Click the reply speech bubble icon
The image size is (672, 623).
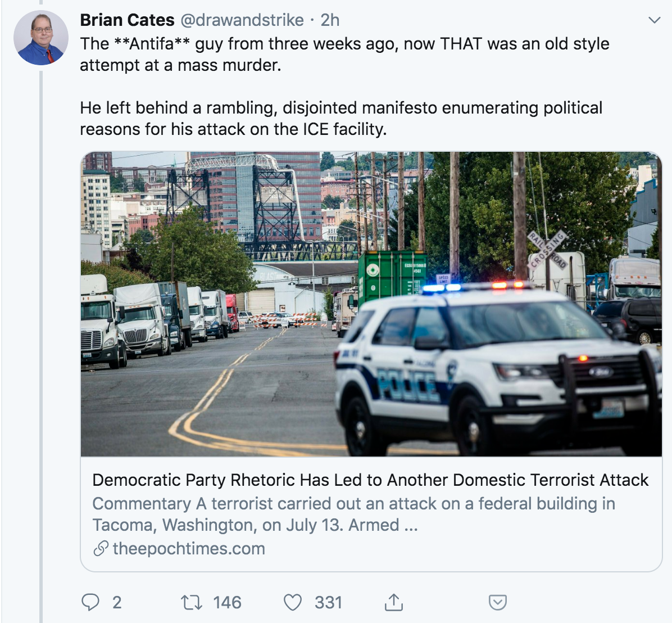click(x=90, y=602)
